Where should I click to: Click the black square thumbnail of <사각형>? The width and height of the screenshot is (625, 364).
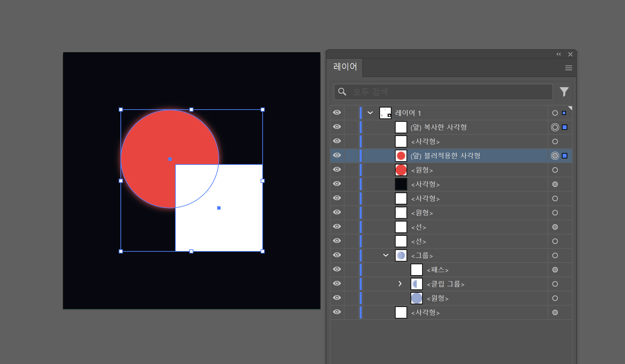(401, 184)
